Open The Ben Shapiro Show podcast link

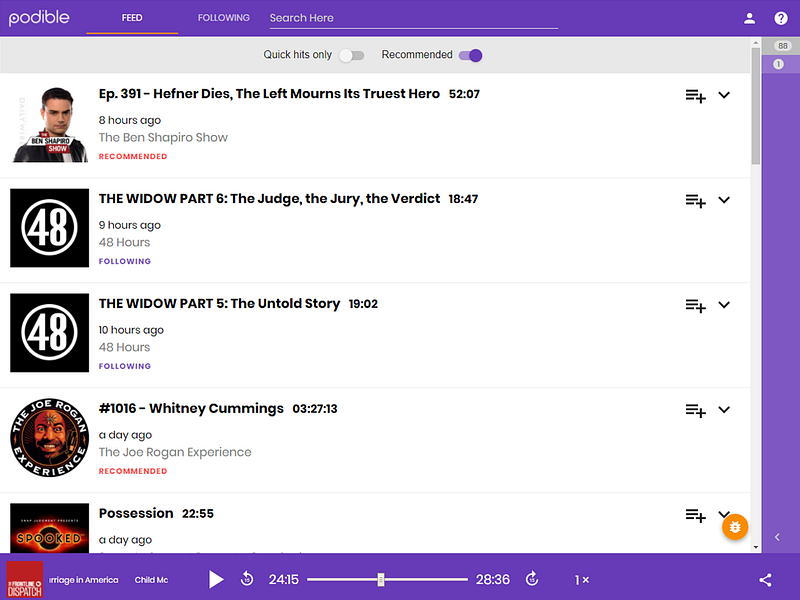(x=163, y=137)
